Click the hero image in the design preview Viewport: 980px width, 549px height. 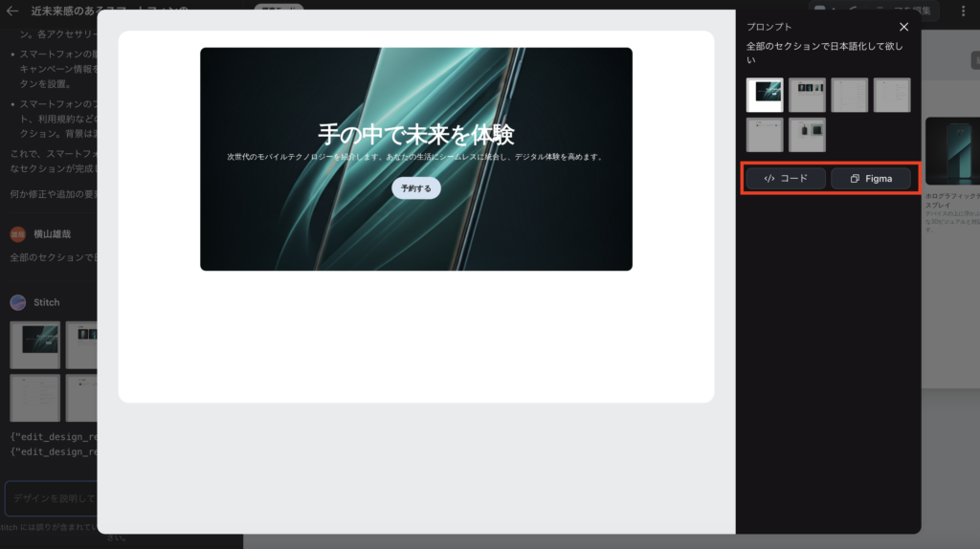(416, 160)
